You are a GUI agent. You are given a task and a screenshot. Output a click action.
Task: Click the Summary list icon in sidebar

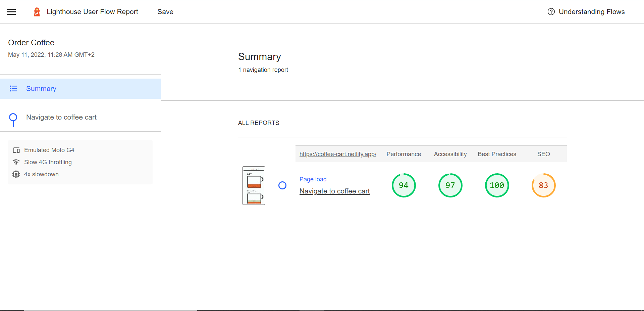coord(13,89)
